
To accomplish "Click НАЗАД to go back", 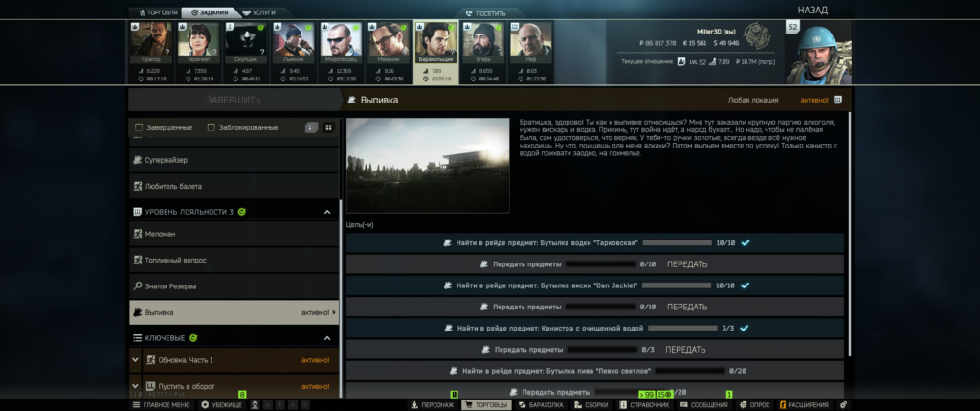I will click(813, 10).
